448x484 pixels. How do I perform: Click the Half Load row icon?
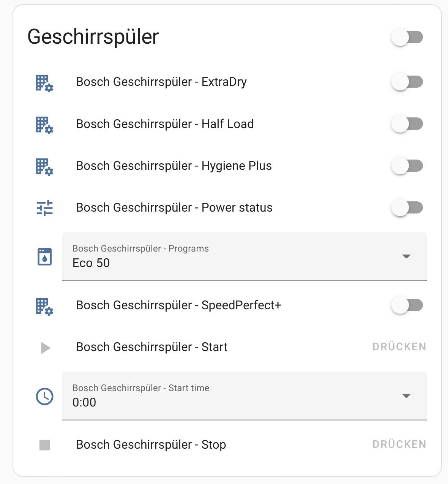pyautogui.click(x=44, y=125)
